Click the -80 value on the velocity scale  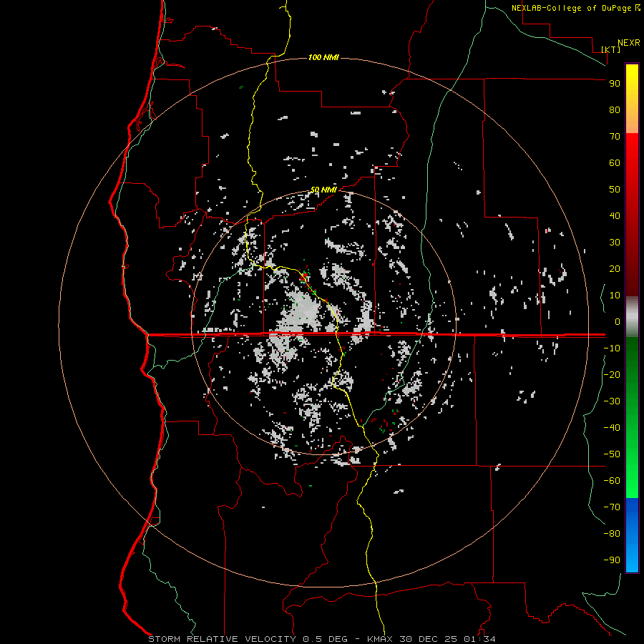tap(612, 534)
